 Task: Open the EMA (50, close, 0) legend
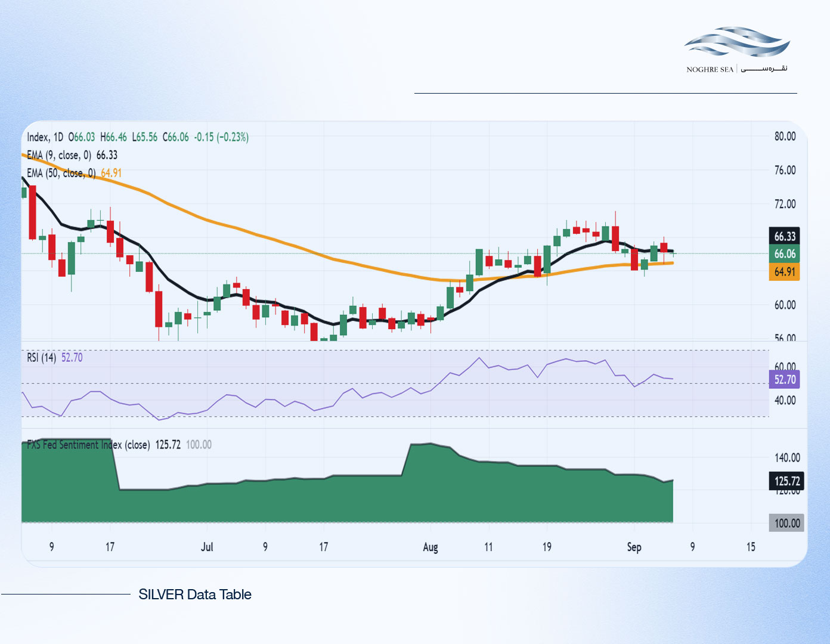tap(74, 173)
